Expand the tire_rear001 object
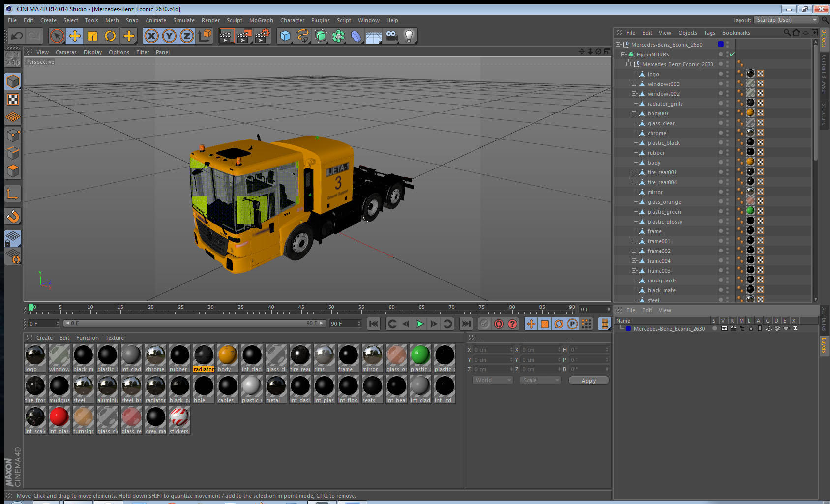The height and width of the screenshot is (504, 830). [634, 172]
